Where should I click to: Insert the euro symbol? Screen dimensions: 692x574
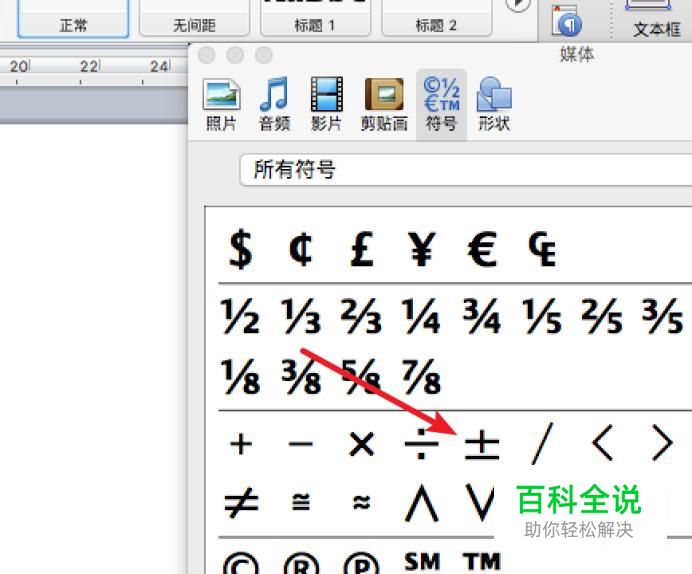coord(482,249)
